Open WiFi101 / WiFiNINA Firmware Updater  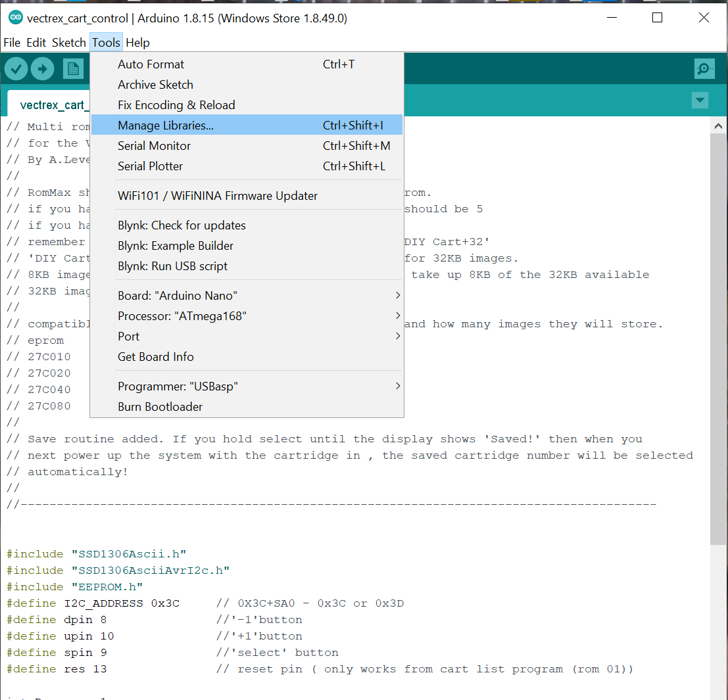click(x=247, y=196)
